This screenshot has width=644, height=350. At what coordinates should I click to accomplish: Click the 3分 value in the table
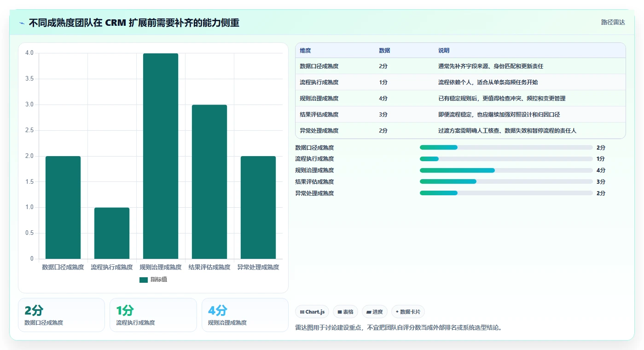(x=383, y=115)
